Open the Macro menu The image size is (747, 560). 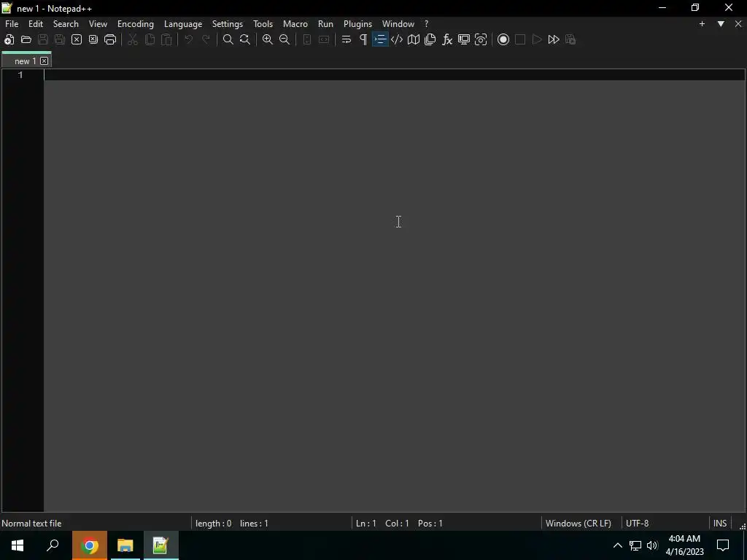[295, 24]
